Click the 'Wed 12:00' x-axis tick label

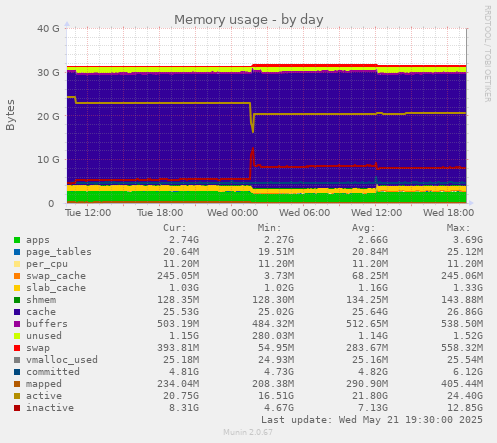pyautogui.click(x=376, y=213)
